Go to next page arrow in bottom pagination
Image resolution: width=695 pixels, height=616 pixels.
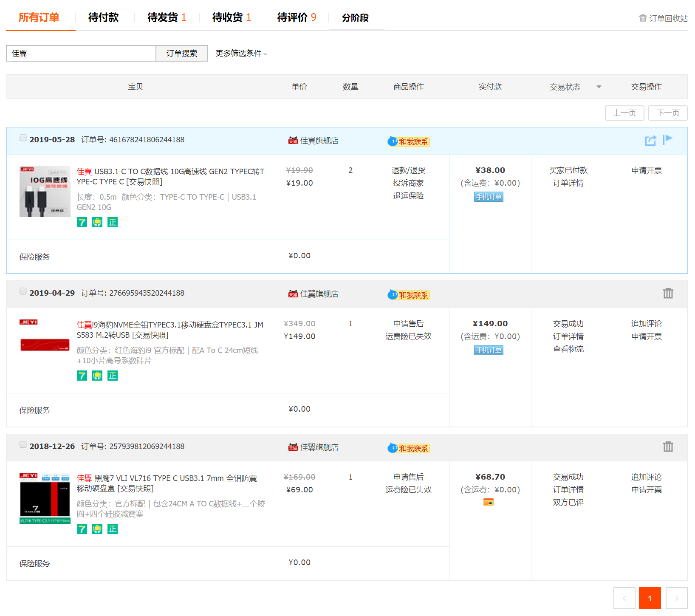pos(676,598)
